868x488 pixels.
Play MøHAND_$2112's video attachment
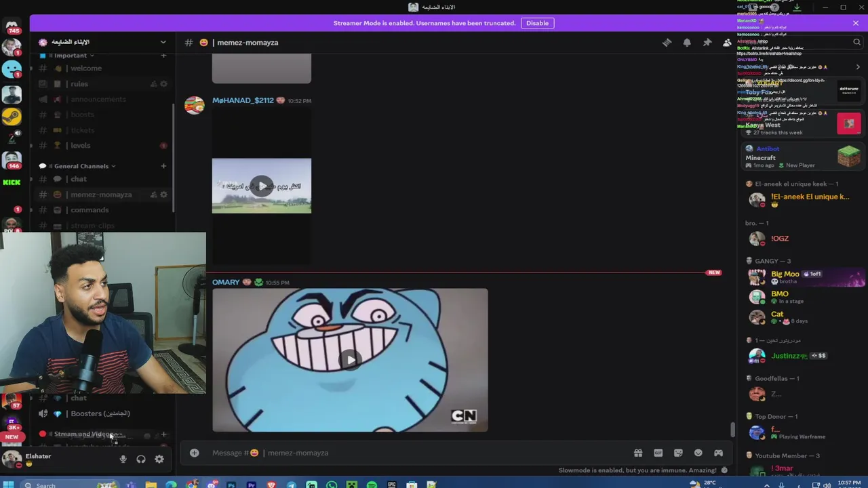[x=262, y=186]
